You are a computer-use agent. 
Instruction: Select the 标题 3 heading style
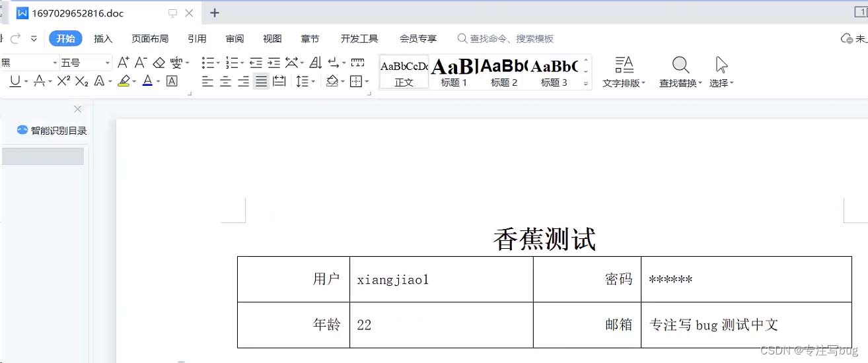554,72
